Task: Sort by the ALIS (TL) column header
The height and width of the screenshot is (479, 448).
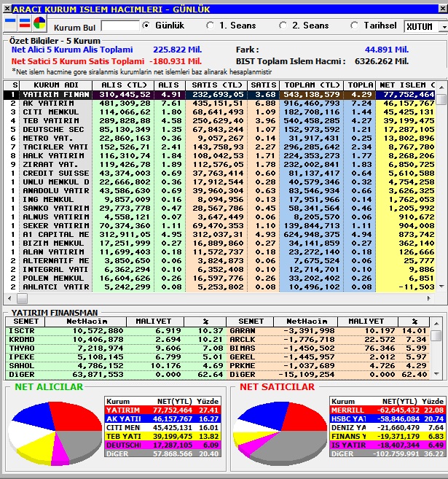Action: click(x=124, y=85)
